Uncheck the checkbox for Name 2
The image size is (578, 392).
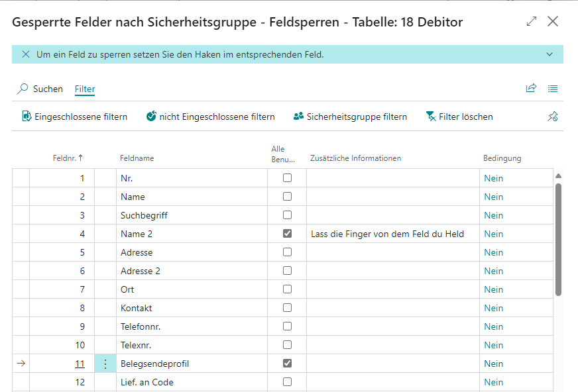coord(287,234)
